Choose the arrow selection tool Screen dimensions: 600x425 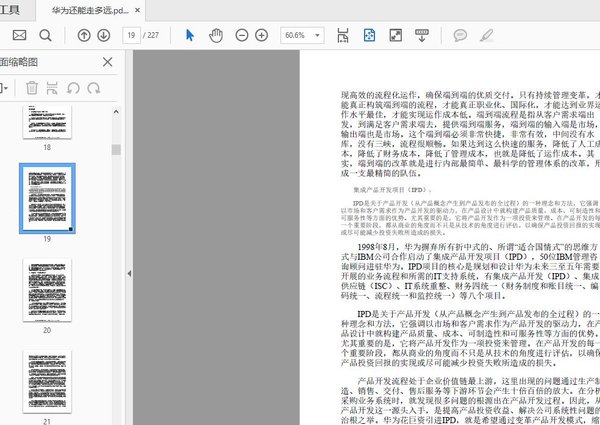[190, 35]
